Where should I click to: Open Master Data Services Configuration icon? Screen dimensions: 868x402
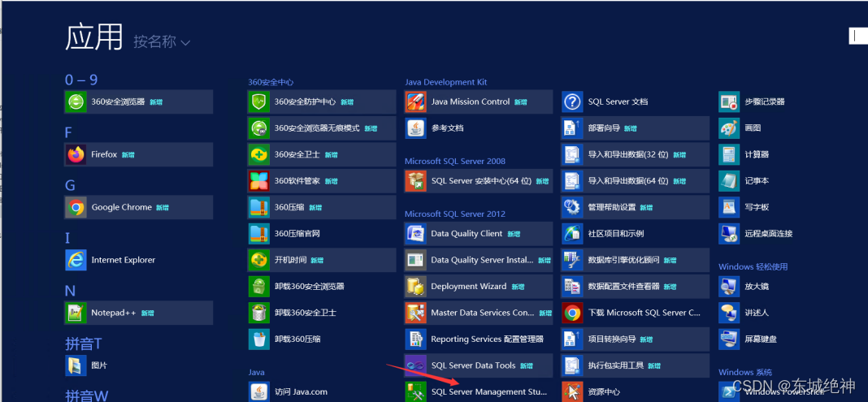416,313
